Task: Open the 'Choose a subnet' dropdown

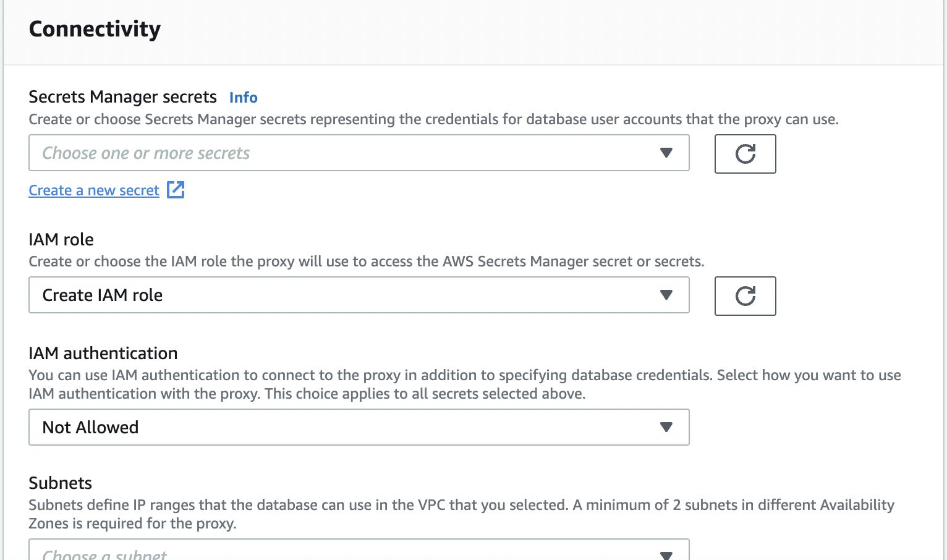Action: click(346, 553)
